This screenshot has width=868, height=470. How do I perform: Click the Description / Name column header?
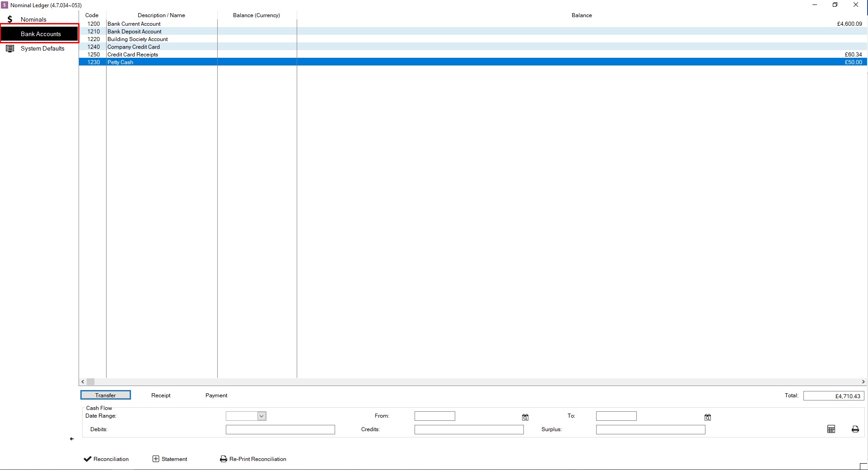tap(162, 15)
